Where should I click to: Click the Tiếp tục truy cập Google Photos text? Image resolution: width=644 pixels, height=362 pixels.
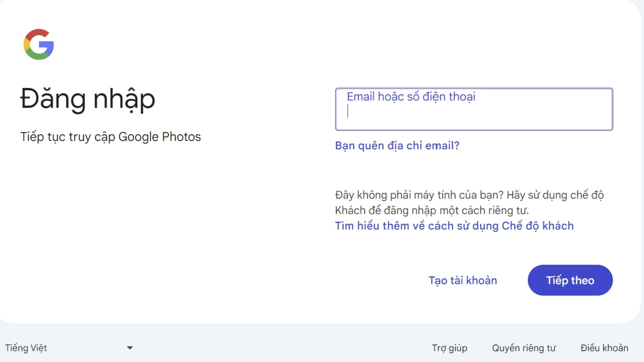[x=111, y=137]
